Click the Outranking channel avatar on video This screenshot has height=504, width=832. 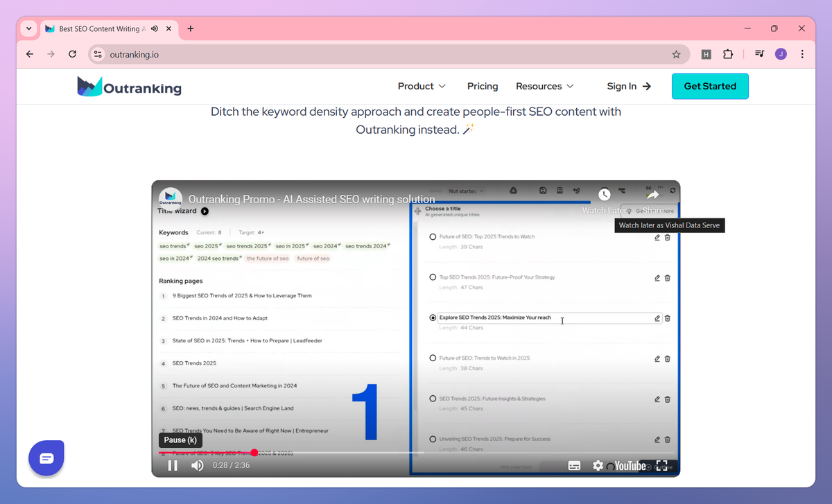click(171, 199)
